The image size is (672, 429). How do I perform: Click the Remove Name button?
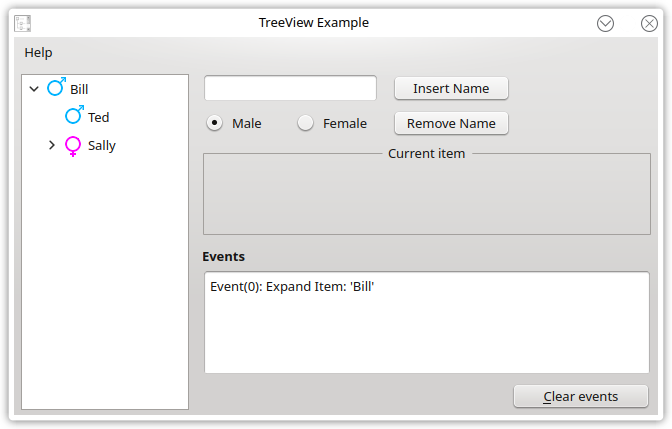pos(451,123)
